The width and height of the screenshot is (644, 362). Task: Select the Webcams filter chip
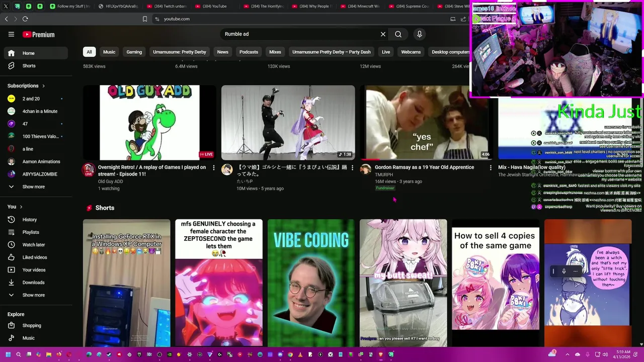point(411,52)
